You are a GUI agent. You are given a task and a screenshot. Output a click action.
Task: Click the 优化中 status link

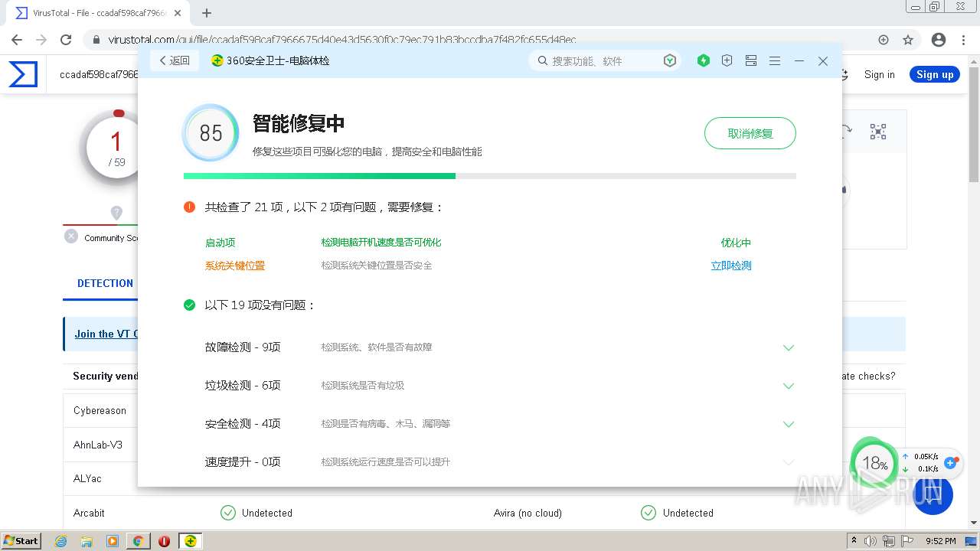[x=736, y=243]
